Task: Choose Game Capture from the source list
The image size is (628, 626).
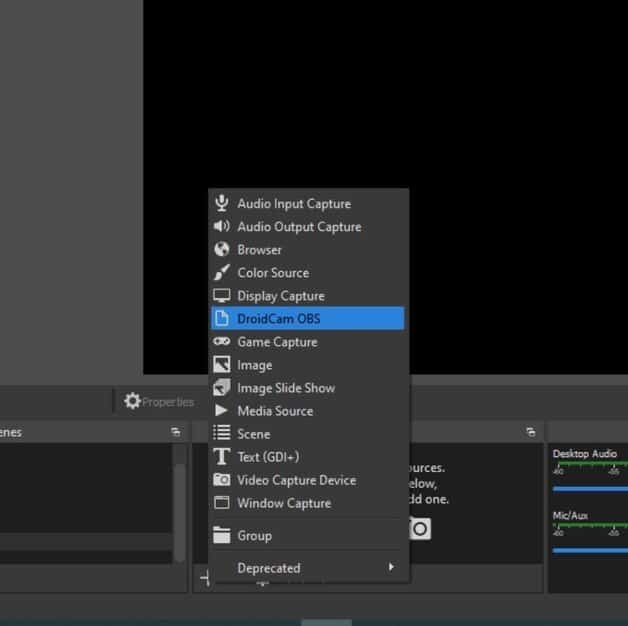Action: 308,342
